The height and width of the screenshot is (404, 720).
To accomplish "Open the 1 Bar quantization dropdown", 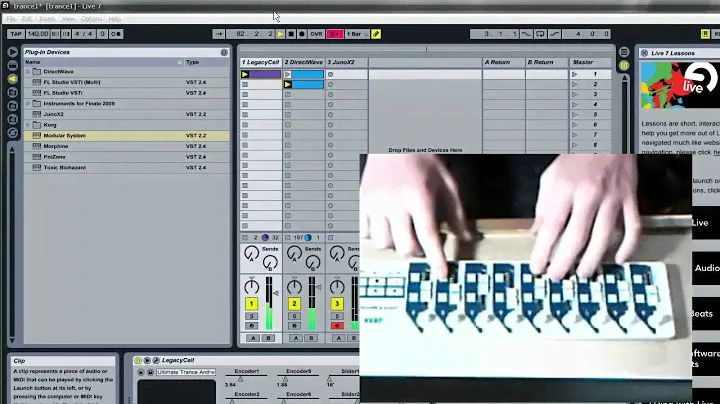I will coord(354,34).
